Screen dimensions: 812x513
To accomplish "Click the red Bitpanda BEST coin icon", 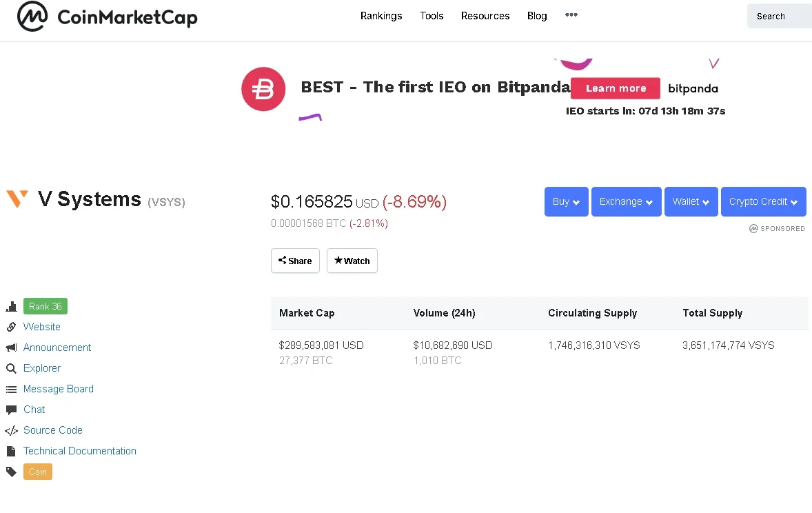I will 263,89.
